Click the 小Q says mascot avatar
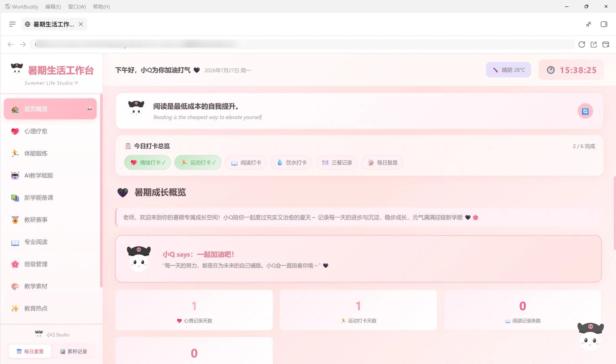 139,259
